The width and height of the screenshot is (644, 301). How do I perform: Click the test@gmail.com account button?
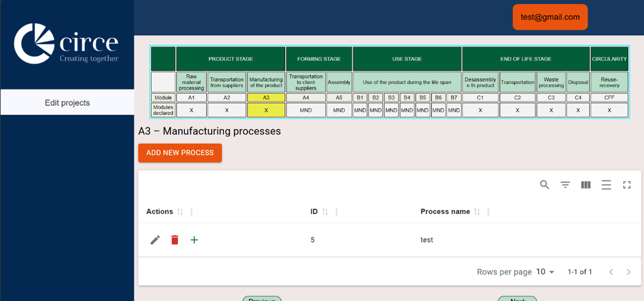550,17
